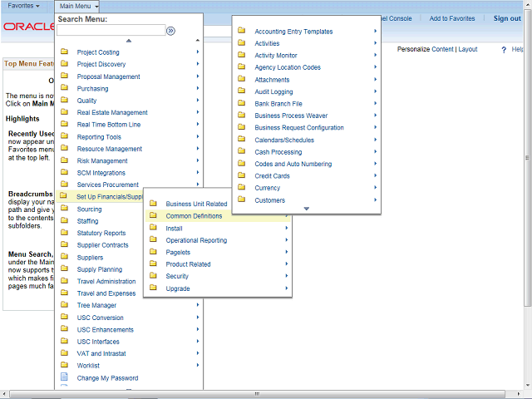Click the vertical page scrollbar on right
This screenshot has height=399, width=532.
pyautogui.click(x=527, y=157)
